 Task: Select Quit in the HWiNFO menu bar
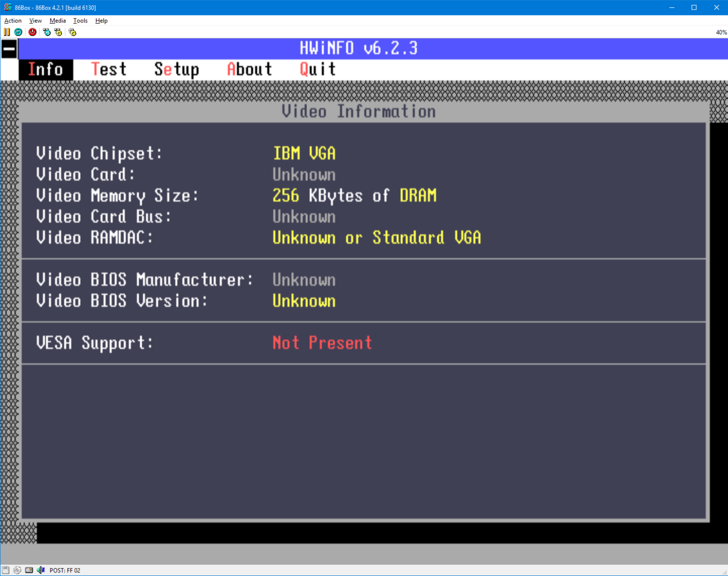(318, 69)
